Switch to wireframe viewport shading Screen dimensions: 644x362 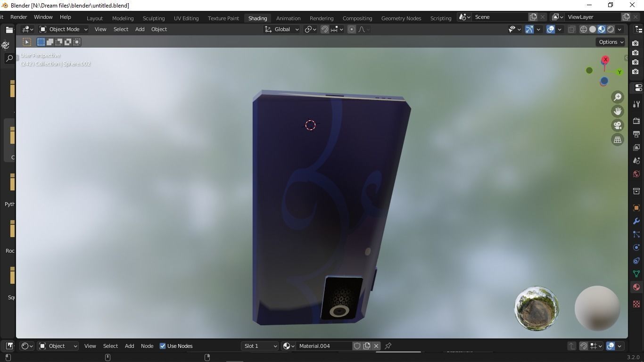pos(584,29)
